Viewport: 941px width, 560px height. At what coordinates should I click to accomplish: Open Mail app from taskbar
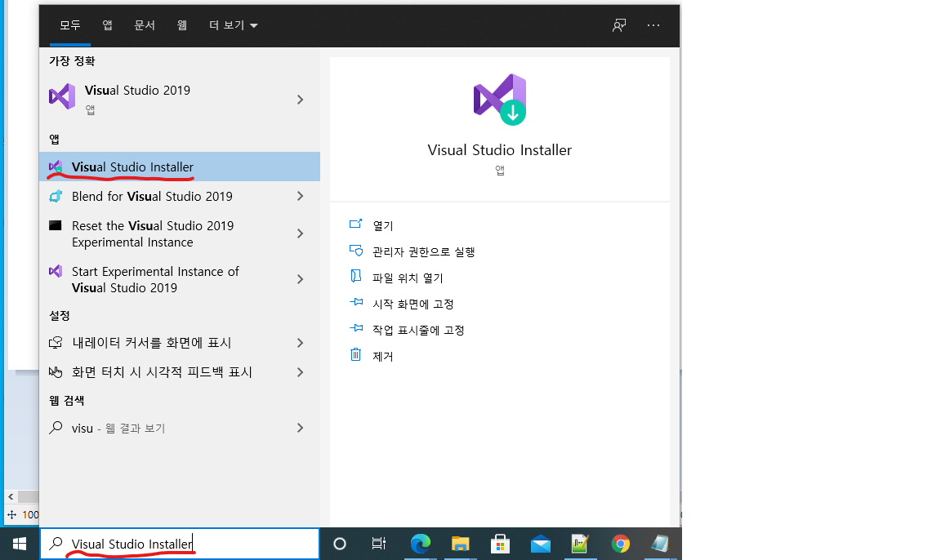541,544
